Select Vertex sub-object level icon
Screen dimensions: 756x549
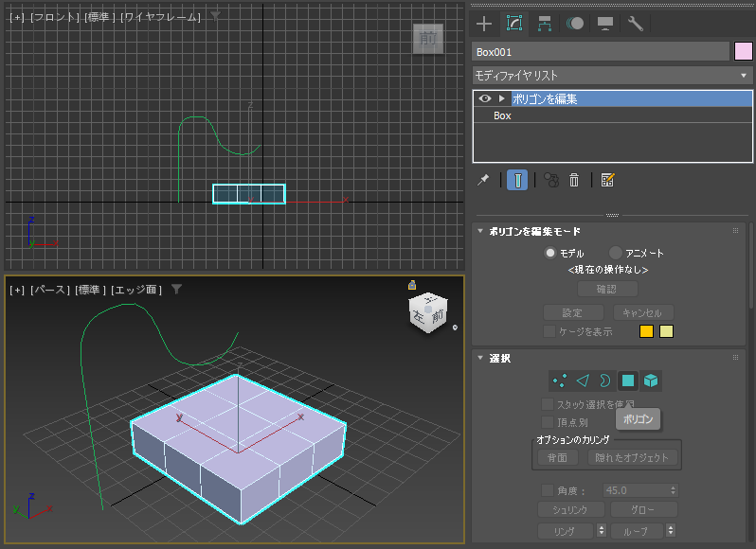click(x=560, y=381)
